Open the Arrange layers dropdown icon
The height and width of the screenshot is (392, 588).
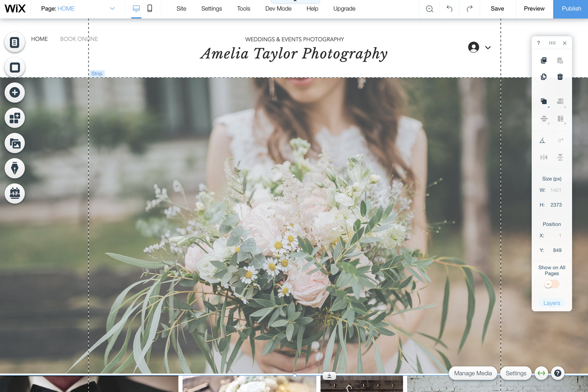(x=544, y=101)
